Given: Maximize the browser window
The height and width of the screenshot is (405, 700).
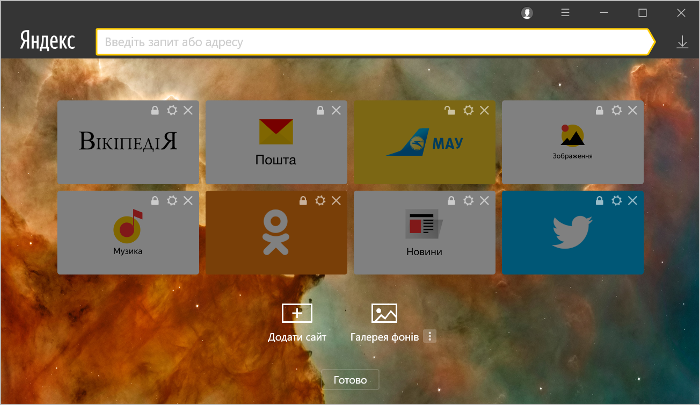Looking at the screenshot, I should point(642,13).
